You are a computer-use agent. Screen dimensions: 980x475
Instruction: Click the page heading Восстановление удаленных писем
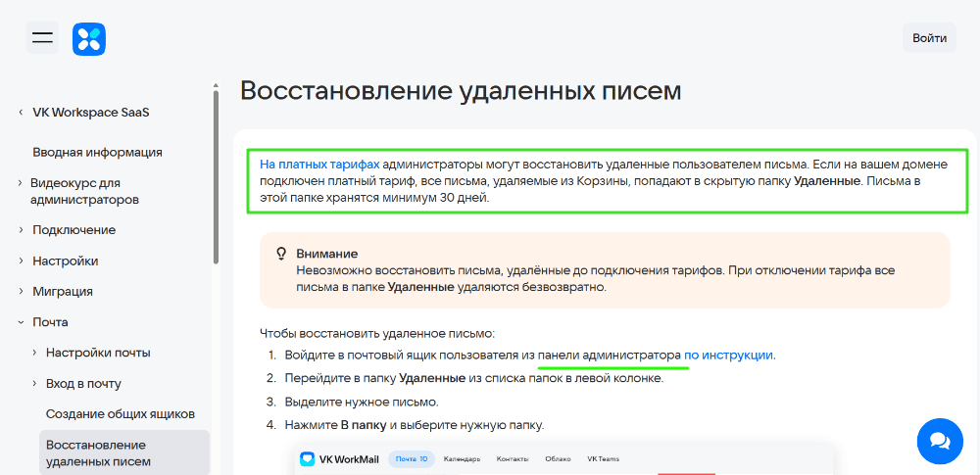point(461,91)
